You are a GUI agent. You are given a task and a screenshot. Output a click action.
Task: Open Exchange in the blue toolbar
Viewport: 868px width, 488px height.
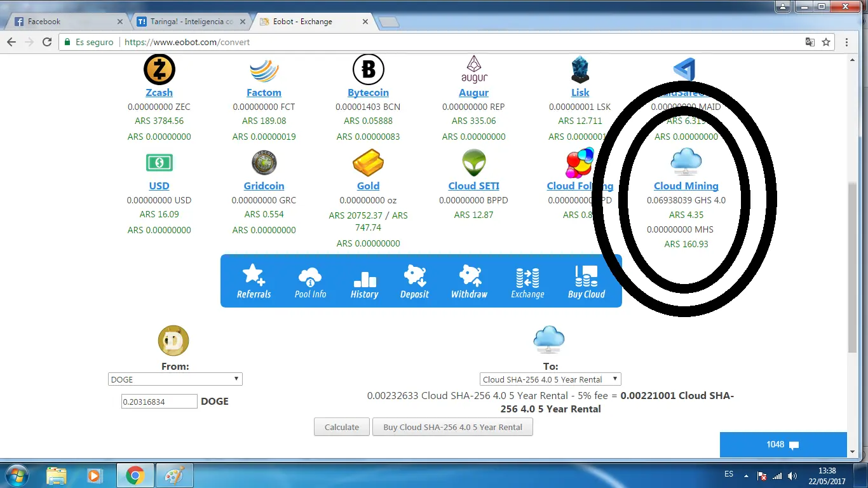[527, 281]
